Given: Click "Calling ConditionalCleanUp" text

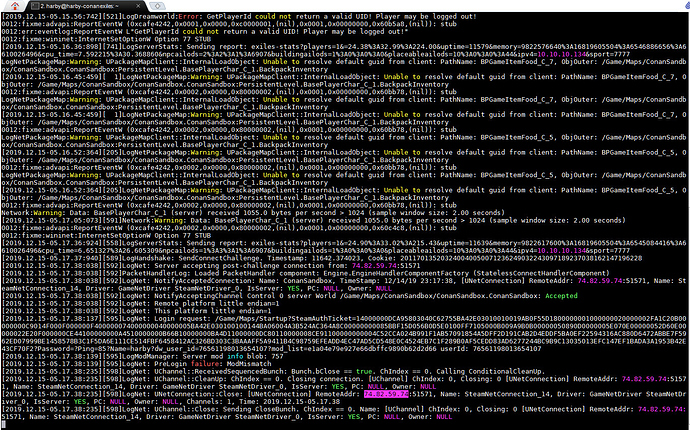Looking at the screenshot, I should [x=489, y=371].
